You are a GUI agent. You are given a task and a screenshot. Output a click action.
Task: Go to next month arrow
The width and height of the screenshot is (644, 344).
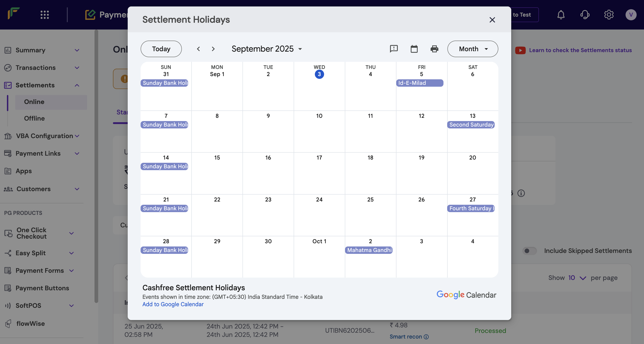(x=213, y=49)
